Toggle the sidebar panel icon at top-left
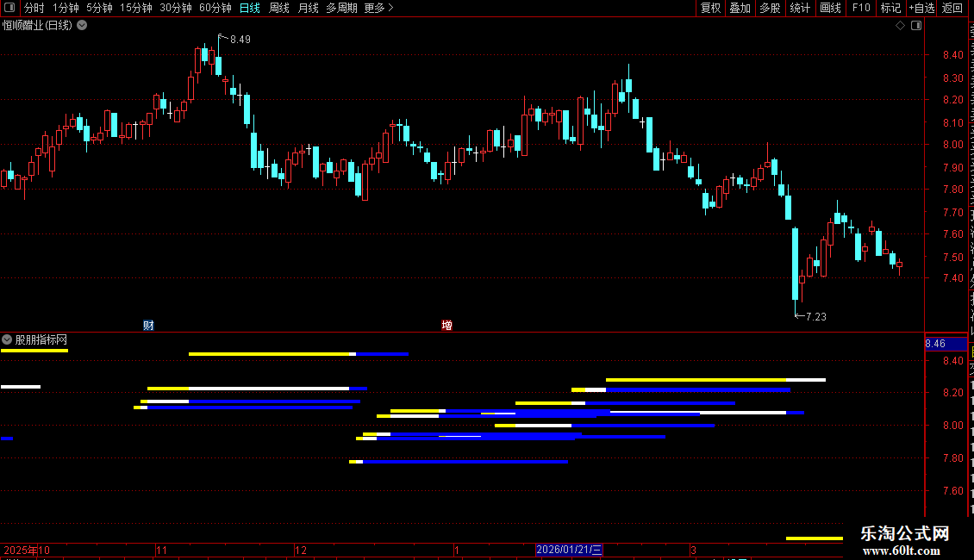 pyautogui.click(x=9, y=8)
